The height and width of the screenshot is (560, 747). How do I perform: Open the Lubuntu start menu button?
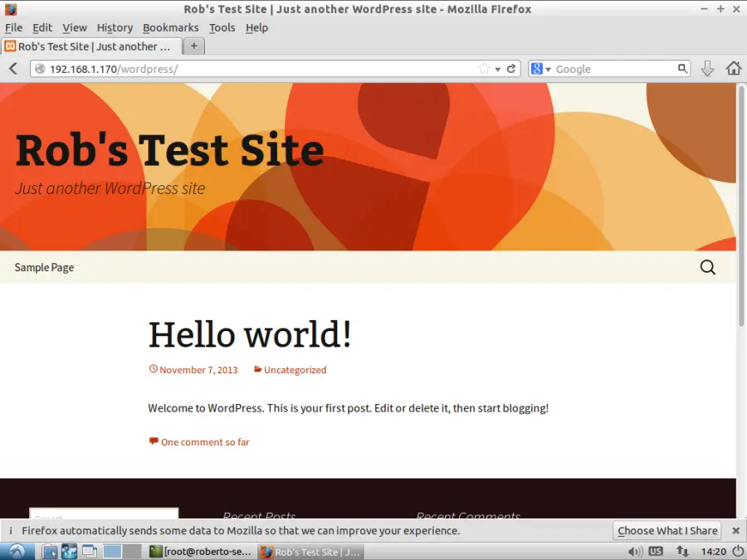[17, 552]
